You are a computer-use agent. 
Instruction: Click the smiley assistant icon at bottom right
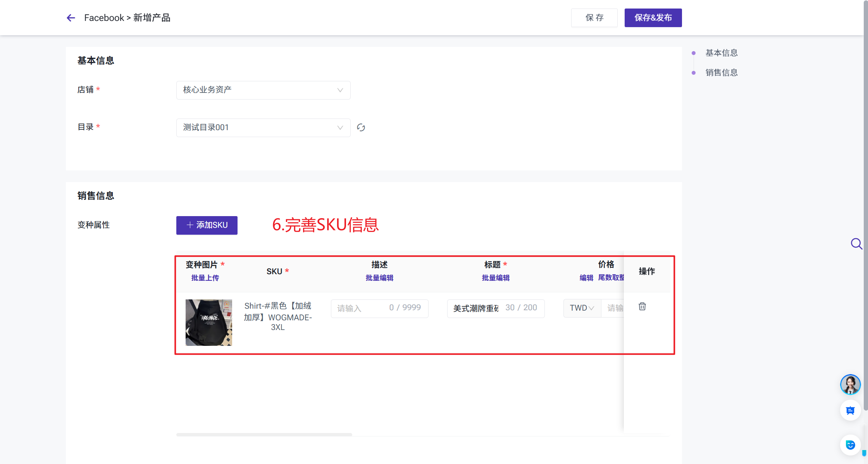850,445
